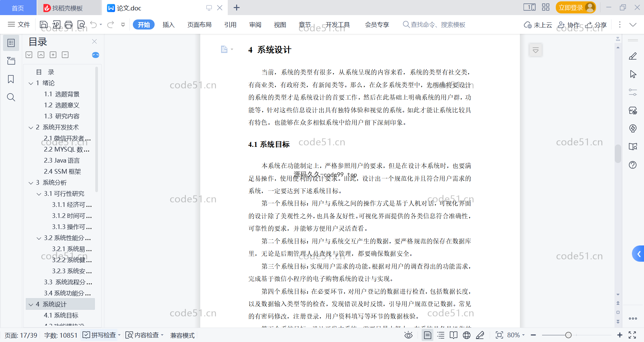Screen dimensions: 644x342
Task: Collapse the 3.2 系统性能分析 node
Action: pos(39,238)
